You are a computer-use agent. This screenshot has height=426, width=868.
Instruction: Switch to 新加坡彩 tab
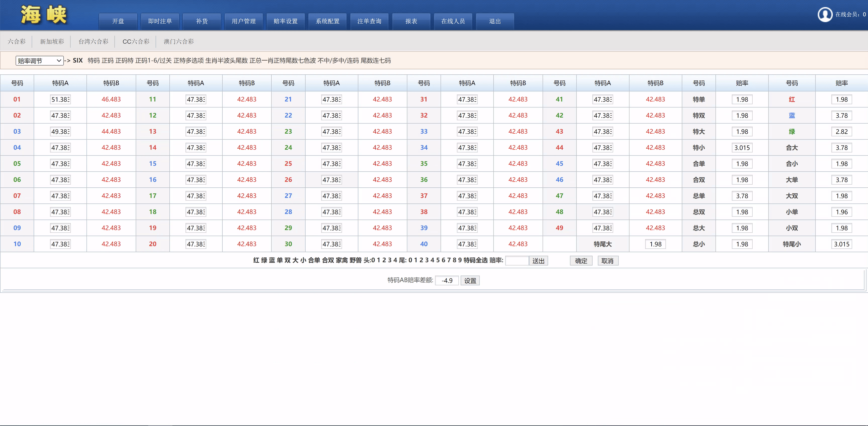(52, 41)
